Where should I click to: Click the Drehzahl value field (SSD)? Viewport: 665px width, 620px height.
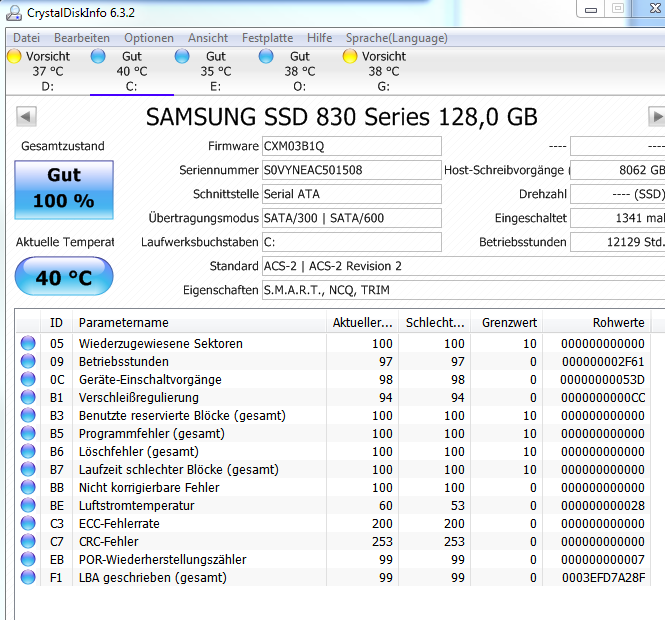tap(618, 194)
